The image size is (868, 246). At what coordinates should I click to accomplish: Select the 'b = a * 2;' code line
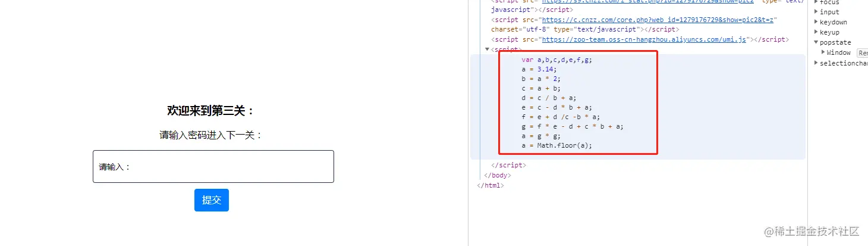click(x=541, y=79)
